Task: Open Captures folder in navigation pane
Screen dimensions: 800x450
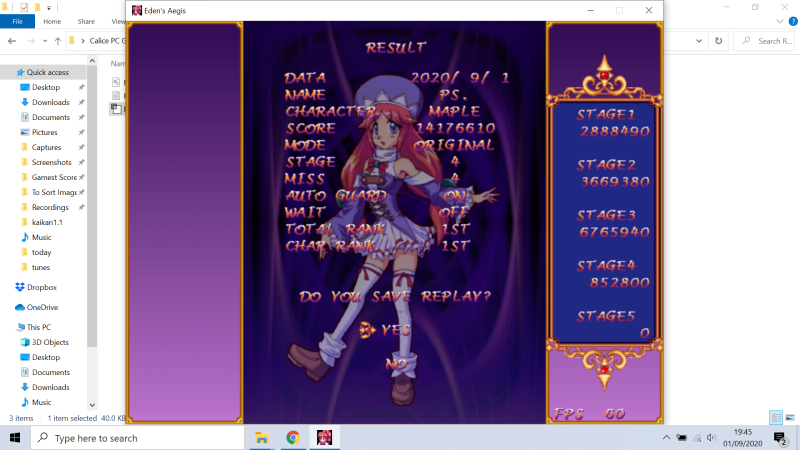Action: click(x=46, y=147)
